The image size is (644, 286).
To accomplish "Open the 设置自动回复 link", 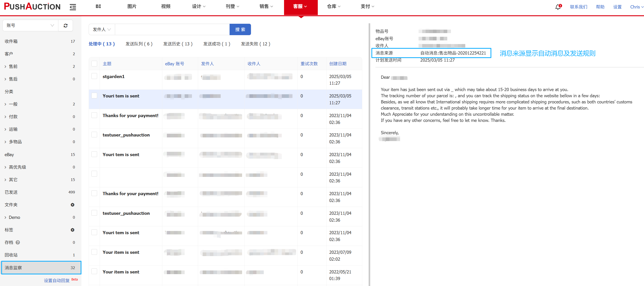I will click(x=57, y=280).
